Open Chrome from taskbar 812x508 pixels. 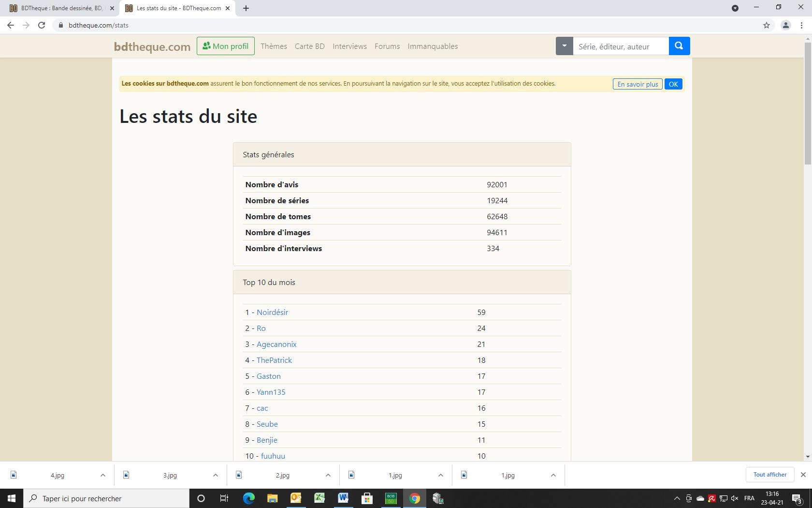click(x=414, y=498)
